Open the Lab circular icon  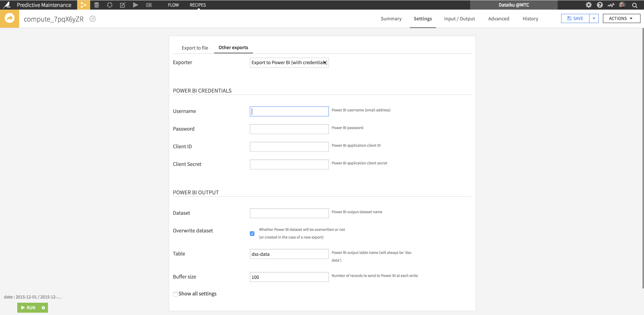tap(110, 5)
